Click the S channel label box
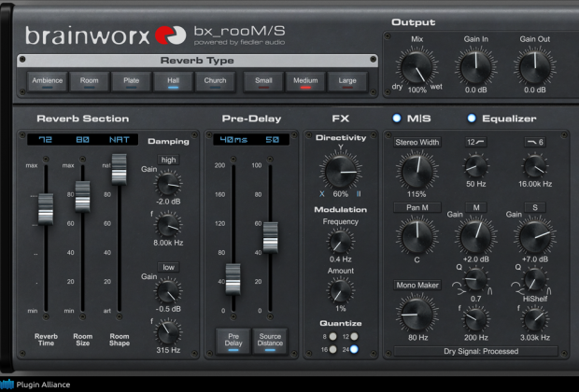This screenshot has width=579, height=392. click(x=535, y=208)
